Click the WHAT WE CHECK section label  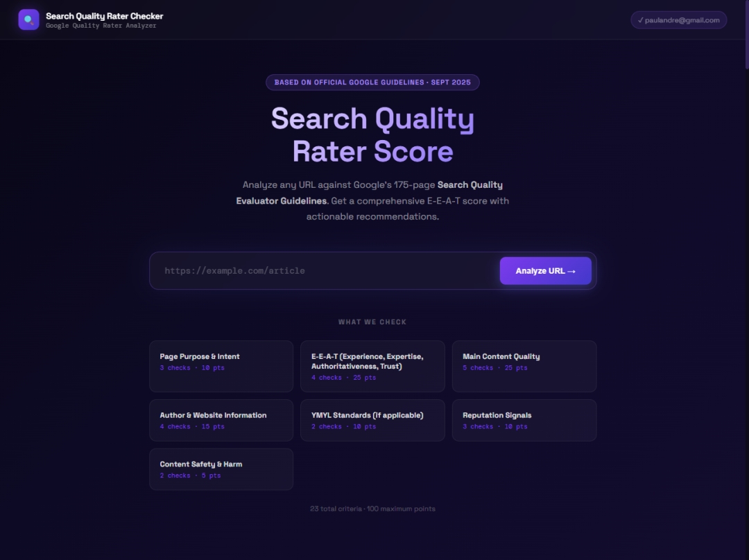(x=372, y=322)
